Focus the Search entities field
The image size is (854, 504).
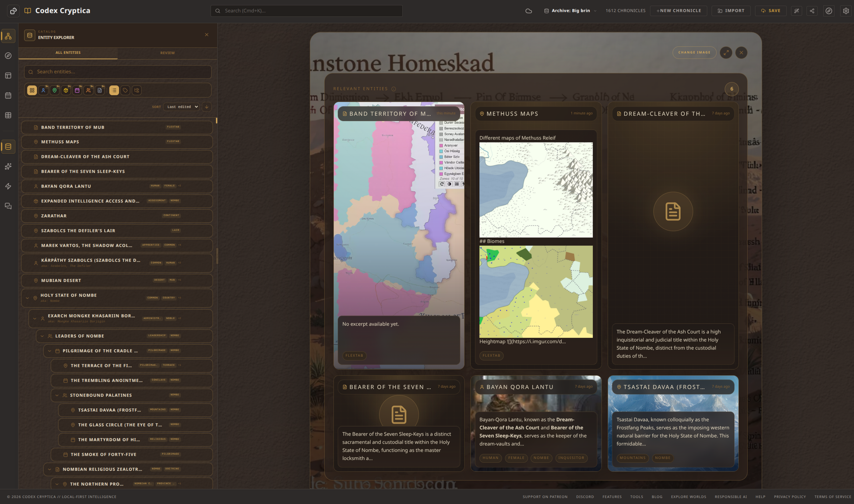coord(117,72)
